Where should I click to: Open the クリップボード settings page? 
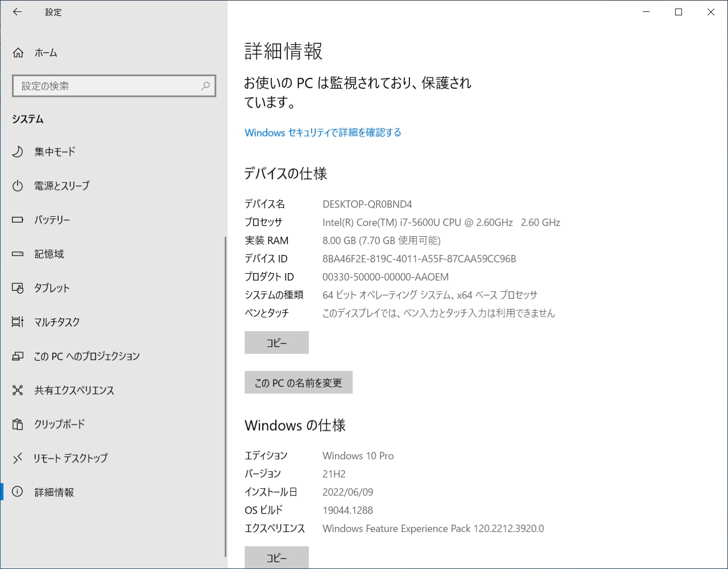tap(59, 424)
